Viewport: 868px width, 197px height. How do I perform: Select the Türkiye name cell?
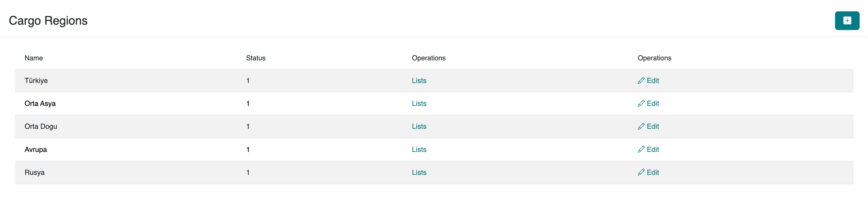point(36,81)
